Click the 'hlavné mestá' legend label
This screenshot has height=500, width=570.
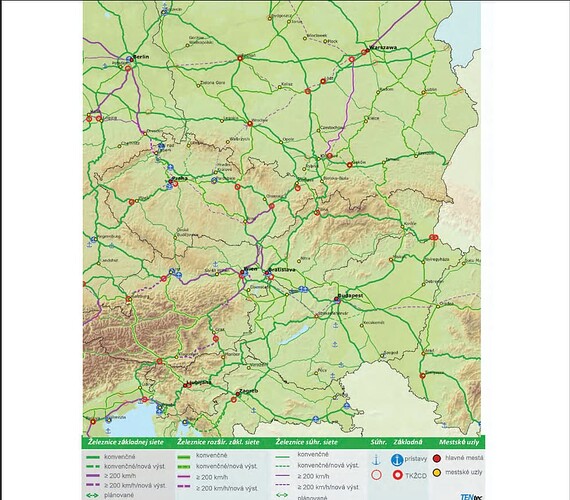click(465, 458)
